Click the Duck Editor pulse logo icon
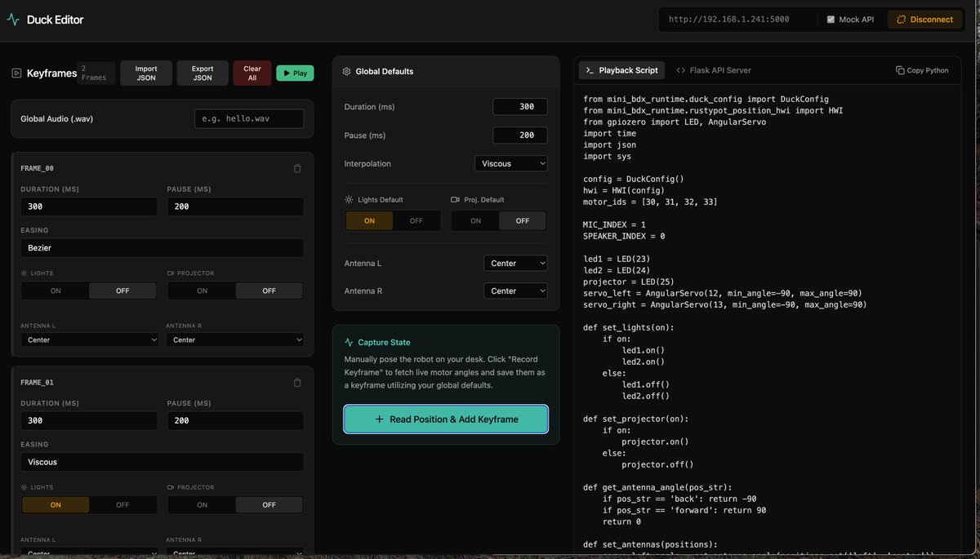This screenshot has width=980, height=559. 13,20
